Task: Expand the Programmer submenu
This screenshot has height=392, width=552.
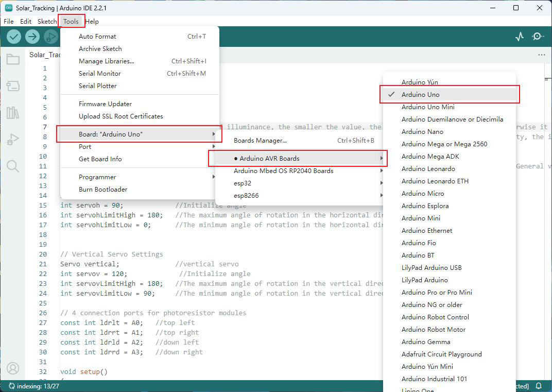Action: tap(140, 177)
